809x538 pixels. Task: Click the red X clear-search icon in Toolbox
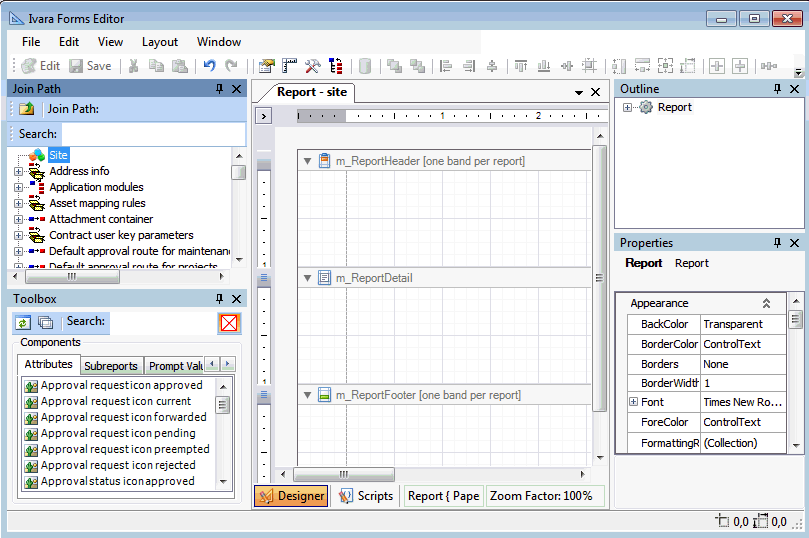(x=230, y=323)
